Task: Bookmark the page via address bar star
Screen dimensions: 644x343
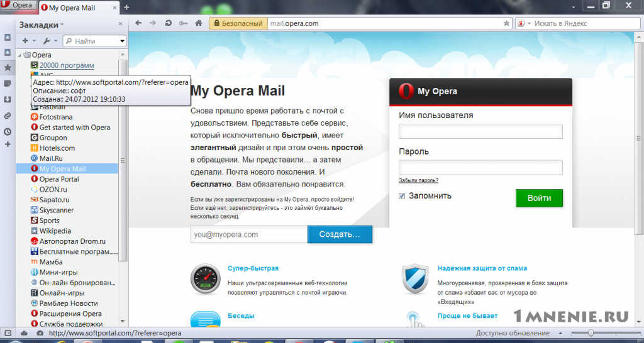Action: 506,23
